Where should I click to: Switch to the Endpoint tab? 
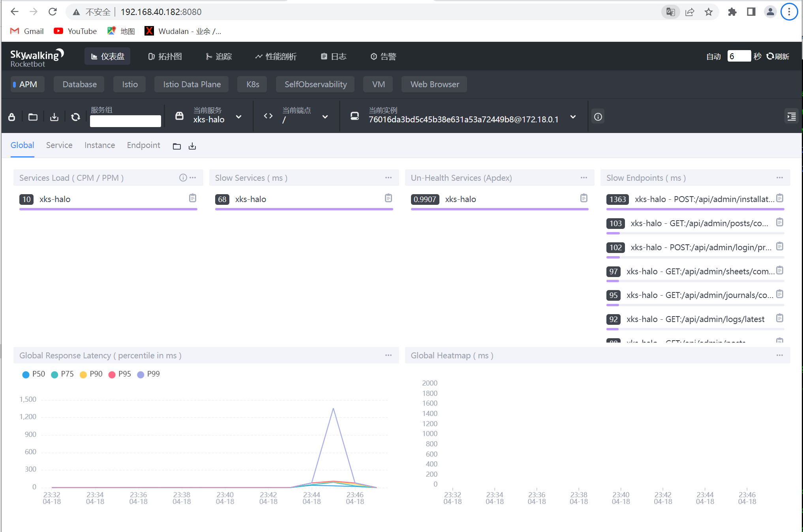(x=143, y=145)
